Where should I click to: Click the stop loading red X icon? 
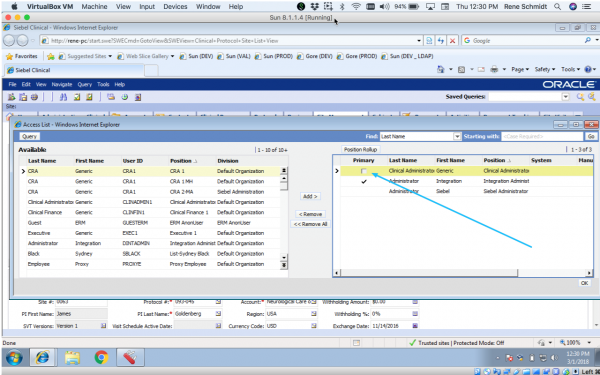click(452, 41)
